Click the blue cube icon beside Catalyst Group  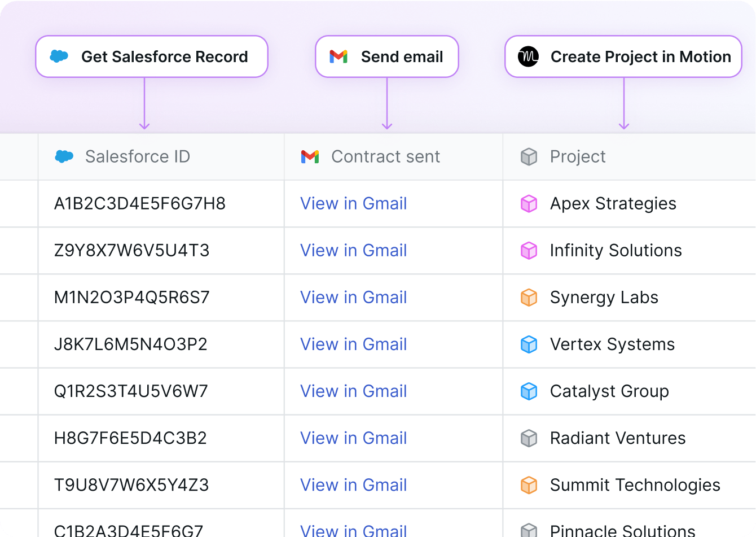click(x=529, y=391)
